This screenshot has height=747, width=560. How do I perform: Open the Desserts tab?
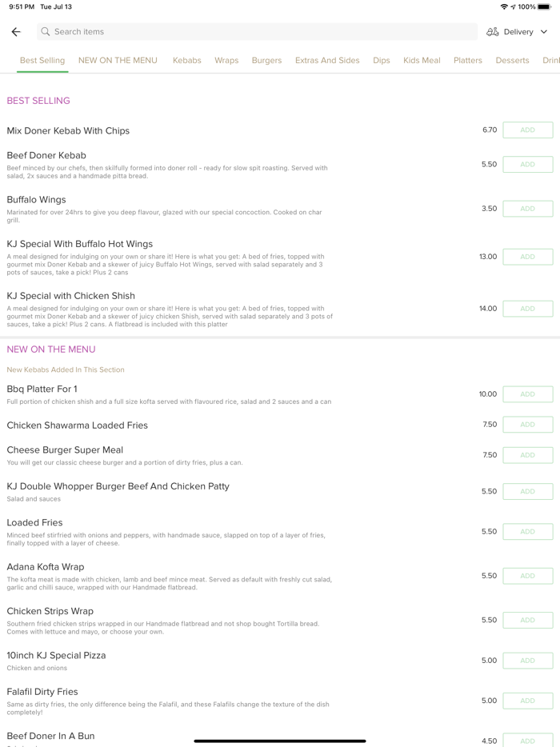pos(512,60)
